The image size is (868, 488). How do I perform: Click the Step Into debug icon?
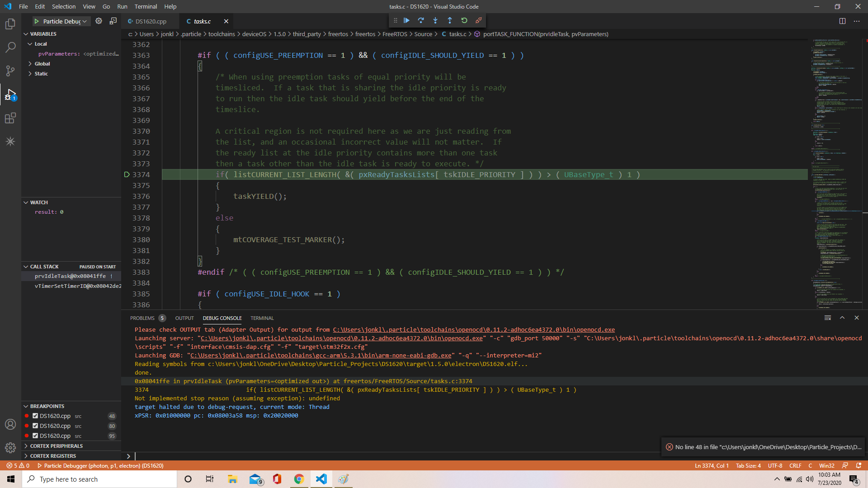[435, 20]
